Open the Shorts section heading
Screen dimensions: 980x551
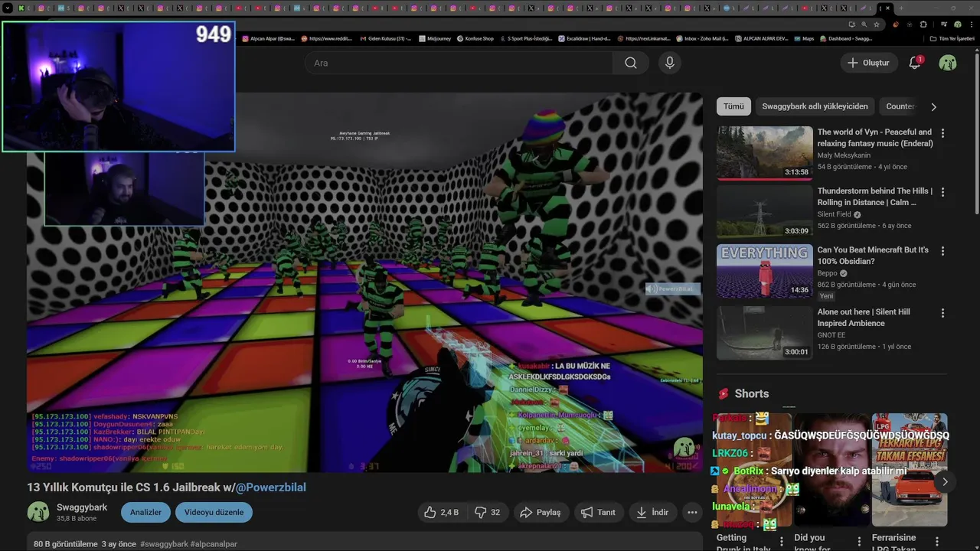pyautogui.click(x=751, y=393)
